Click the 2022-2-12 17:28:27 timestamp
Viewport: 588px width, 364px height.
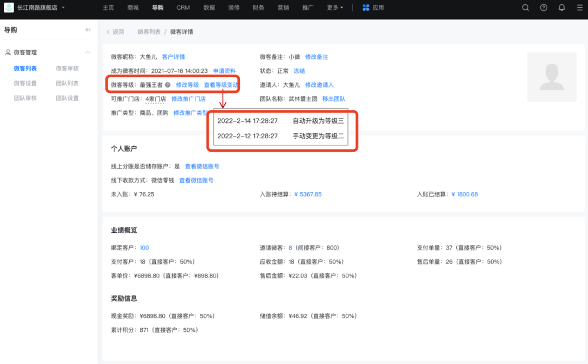[x=248, y=136]
